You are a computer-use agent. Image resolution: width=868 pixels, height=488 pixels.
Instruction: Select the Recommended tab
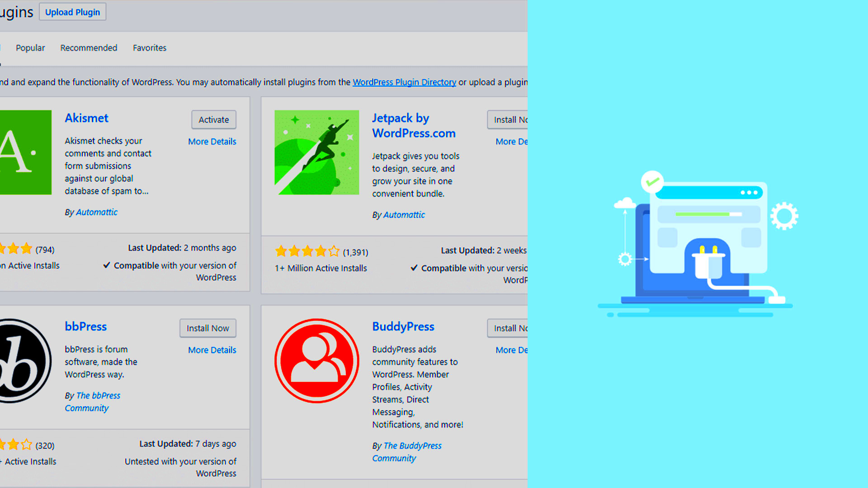[x=88, y=47]
